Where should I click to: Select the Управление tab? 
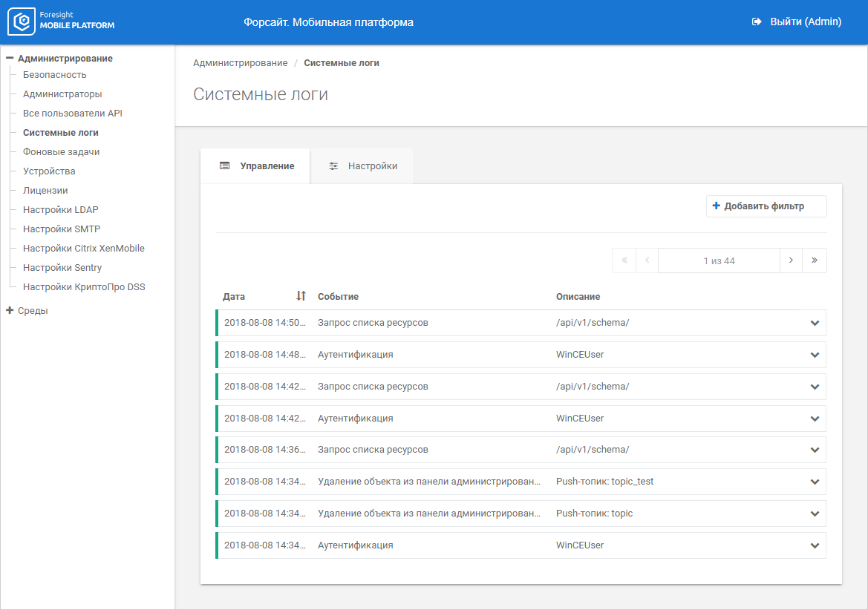click(256, 166)
